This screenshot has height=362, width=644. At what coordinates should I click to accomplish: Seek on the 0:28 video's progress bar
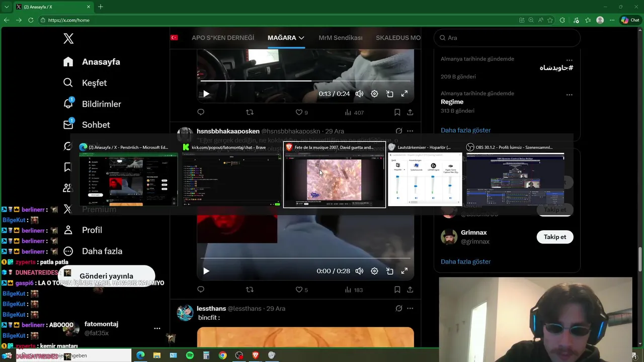[x=305, y=258]
